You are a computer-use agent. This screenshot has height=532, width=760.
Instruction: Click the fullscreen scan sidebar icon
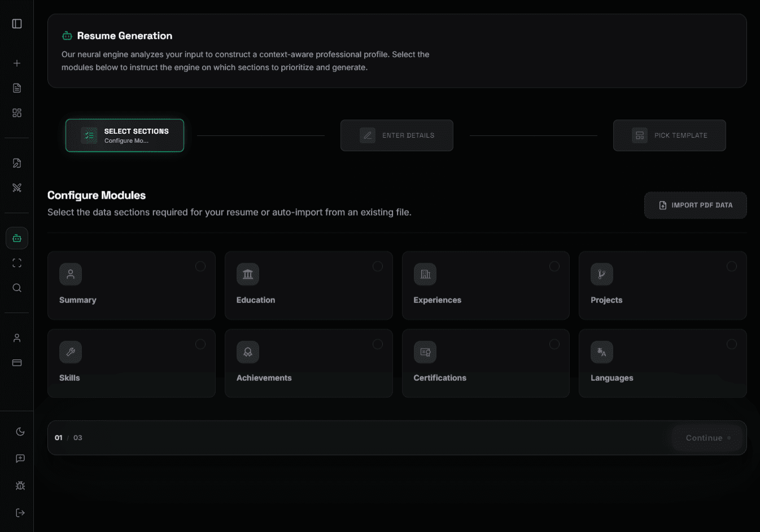click(x=16, y=262)
